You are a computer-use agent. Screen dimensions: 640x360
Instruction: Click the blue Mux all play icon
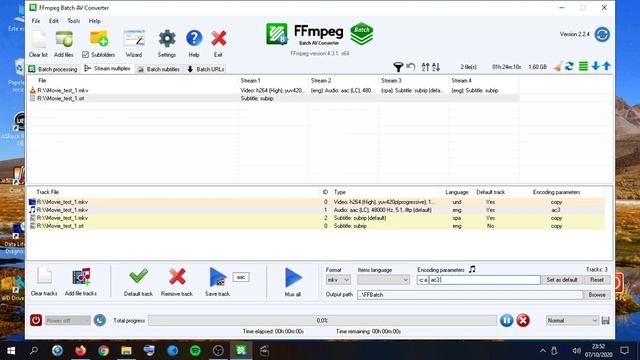[293, 278]
